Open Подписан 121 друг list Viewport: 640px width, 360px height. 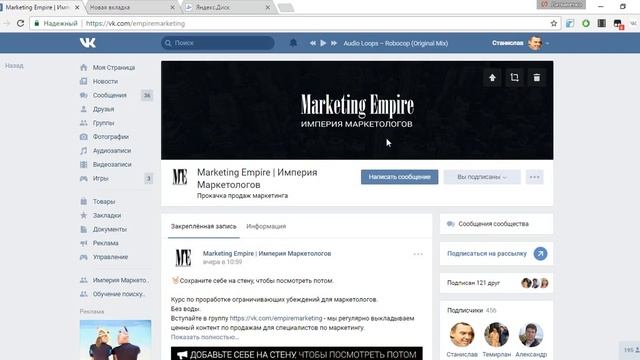(x=496, y=283)
